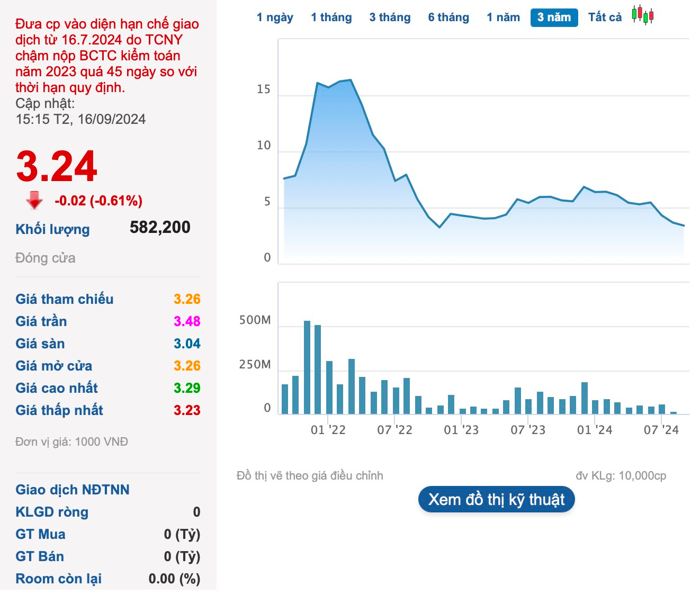Select the 1 tháng time range tab

[x=331, y=17]
